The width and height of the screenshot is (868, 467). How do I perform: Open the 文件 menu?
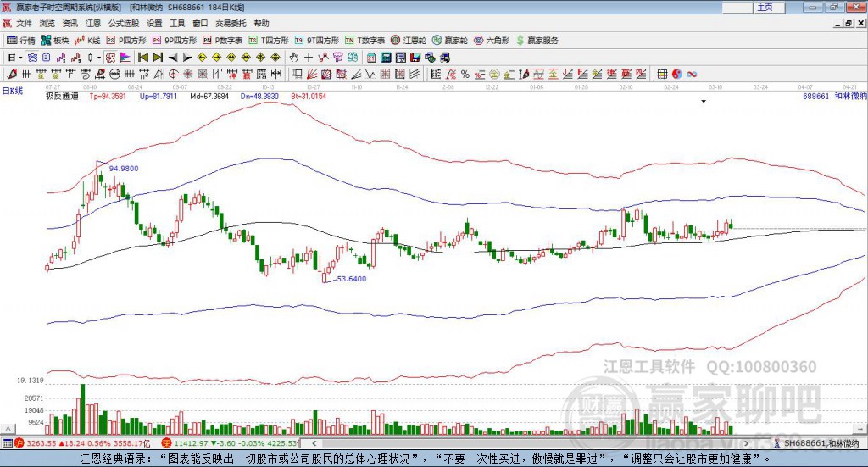point(24,23)
